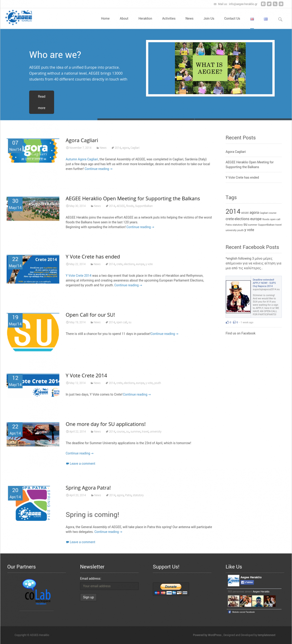Click the Sign up newsletter button
This screenshot has height=644, width=292.
coord(88,597)
